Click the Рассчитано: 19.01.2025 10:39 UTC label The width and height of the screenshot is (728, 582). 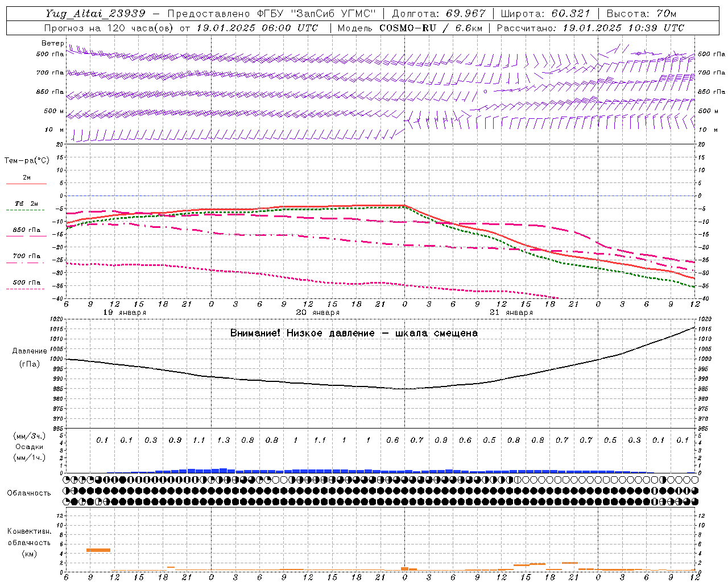click(590, 28)
